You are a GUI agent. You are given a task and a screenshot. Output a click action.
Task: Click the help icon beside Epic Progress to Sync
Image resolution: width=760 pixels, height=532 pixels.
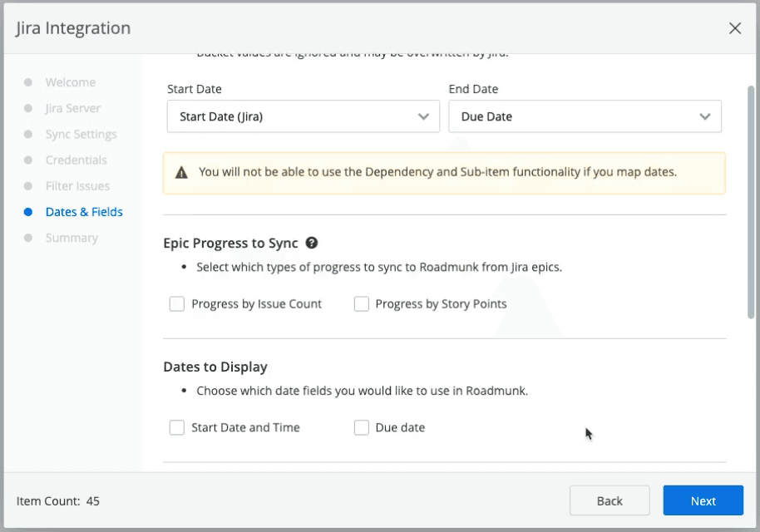(x=312, y=243)
